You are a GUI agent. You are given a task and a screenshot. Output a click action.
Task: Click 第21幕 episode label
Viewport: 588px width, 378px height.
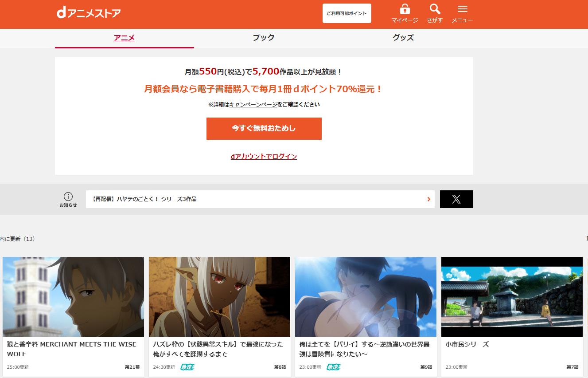click(132, 367)
